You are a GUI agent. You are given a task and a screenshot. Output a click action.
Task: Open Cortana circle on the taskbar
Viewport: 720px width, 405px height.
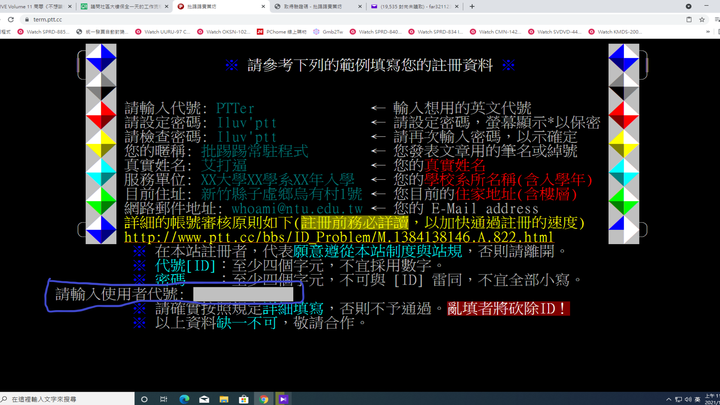144,399
